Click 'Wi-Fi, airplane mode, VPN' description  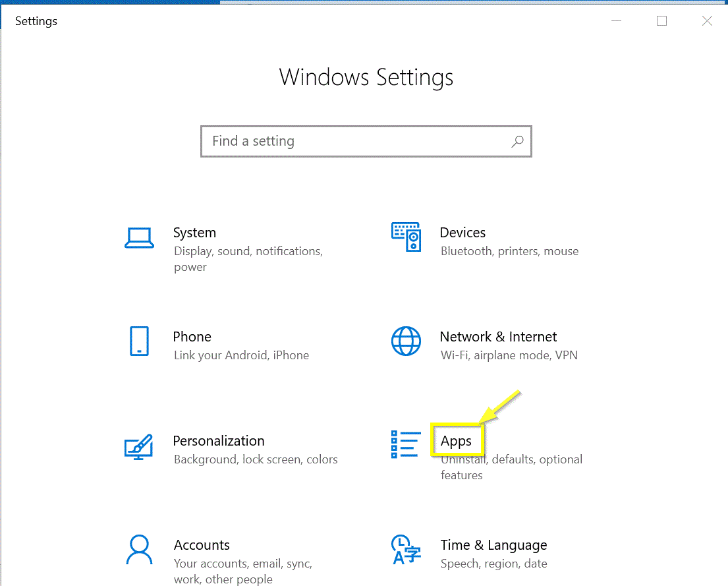[509, 355]
